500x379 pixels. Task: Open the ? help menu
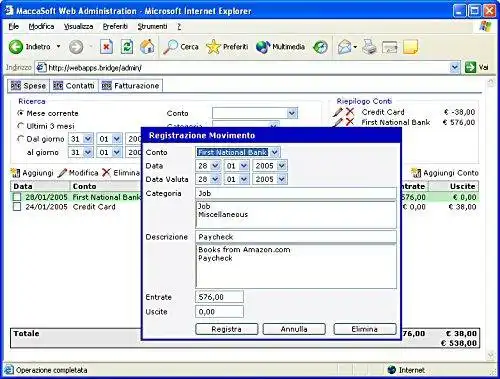pyautogui.click(x=179, y=26)
